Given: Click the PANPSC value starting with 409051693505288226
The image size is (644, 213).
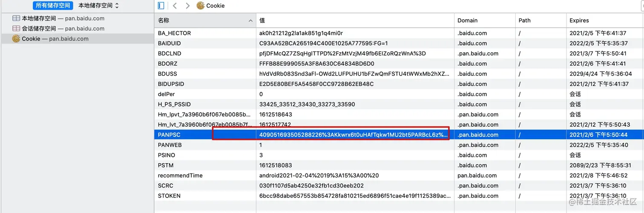Looking at the screenshot, I should [354, 135].
